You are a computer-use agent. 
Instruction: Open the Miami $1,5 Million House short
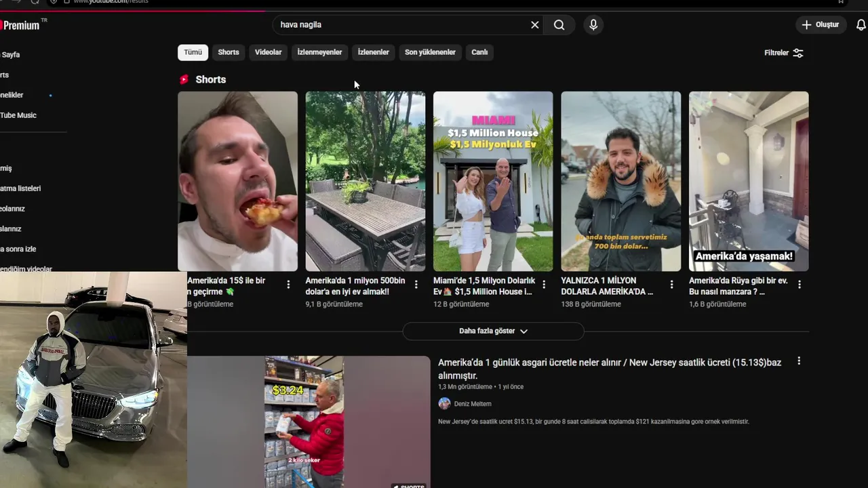click(x=493, y=181)
